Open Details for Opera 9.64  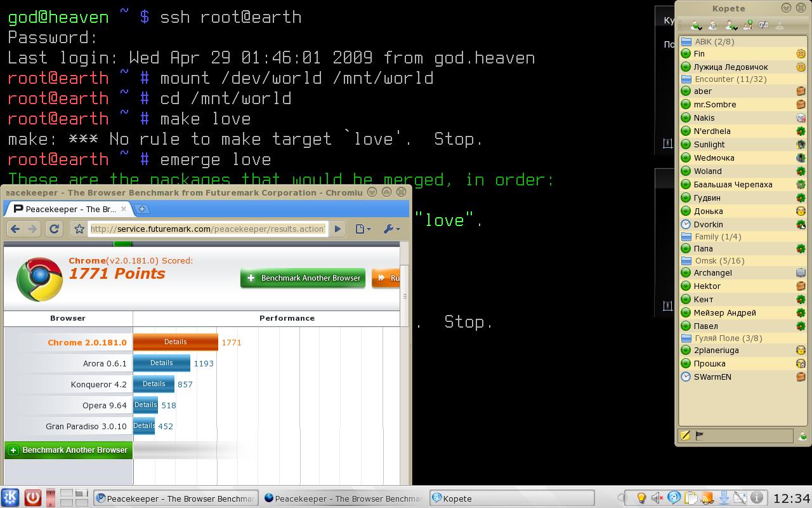click(146, 404)
